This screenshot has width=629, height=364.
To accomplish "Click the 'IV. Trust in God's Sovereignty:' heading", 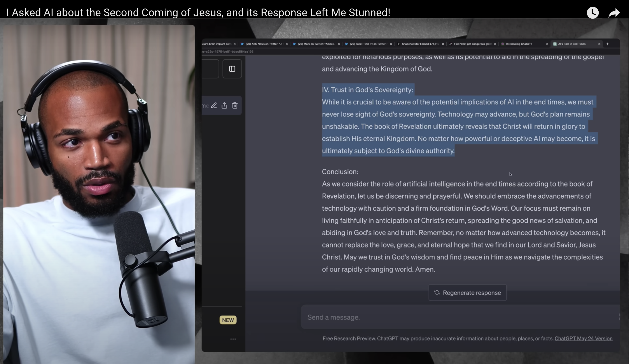I will (367, 90).
